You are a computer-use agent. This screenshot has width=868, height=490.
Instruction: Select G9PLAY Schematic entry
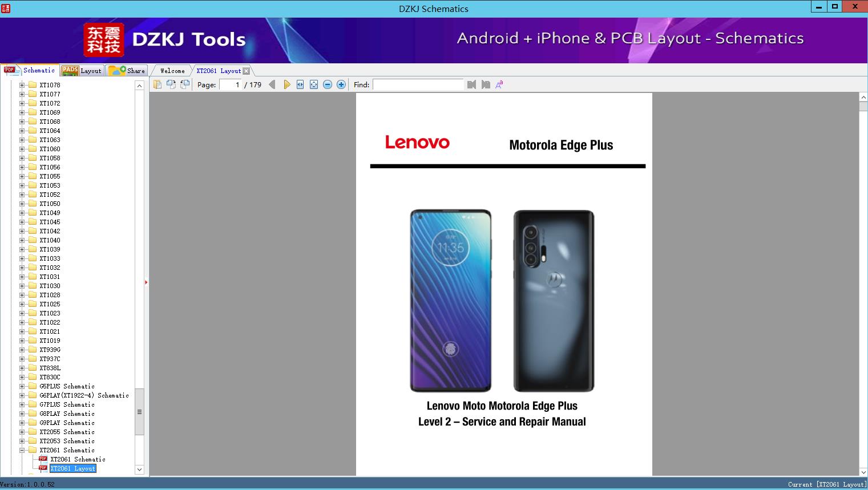(67, 423)
